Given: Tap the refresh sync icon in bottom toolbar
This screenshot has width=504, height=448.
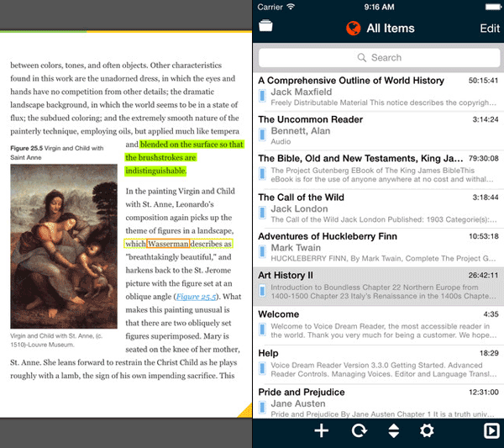Looking at the screenshot, I should [359, 431].
